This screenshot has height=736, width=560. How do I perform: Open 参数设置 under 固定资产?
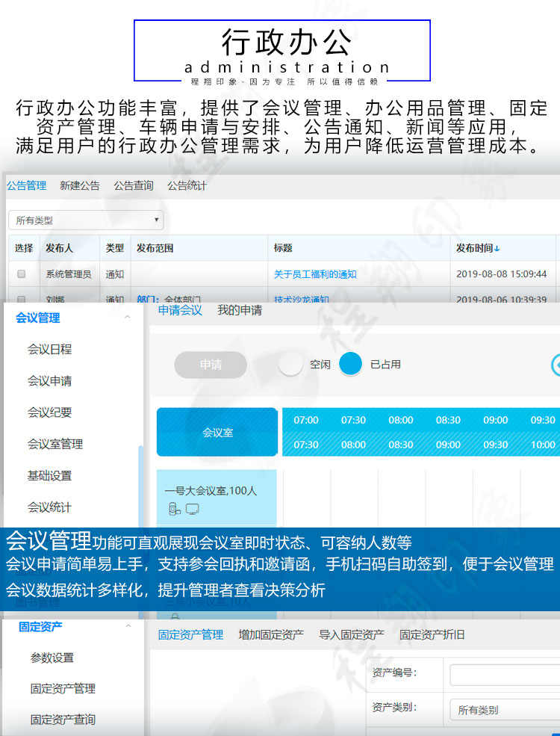click(52, 658)
